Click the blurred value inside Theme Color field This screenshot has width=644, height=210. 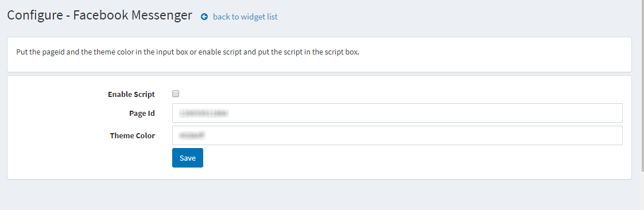192,135
